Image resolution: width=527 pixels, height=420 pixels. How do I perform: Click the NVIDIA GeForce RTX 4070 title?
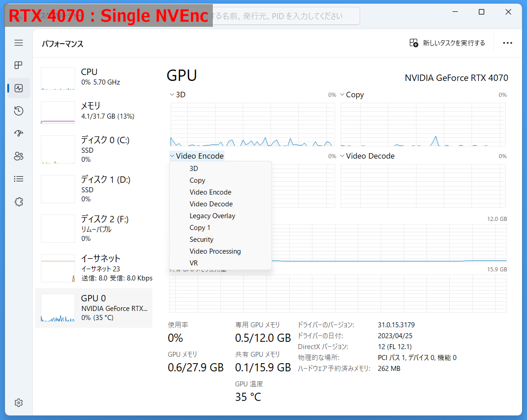pyautogui.click(x=456, y=78)
